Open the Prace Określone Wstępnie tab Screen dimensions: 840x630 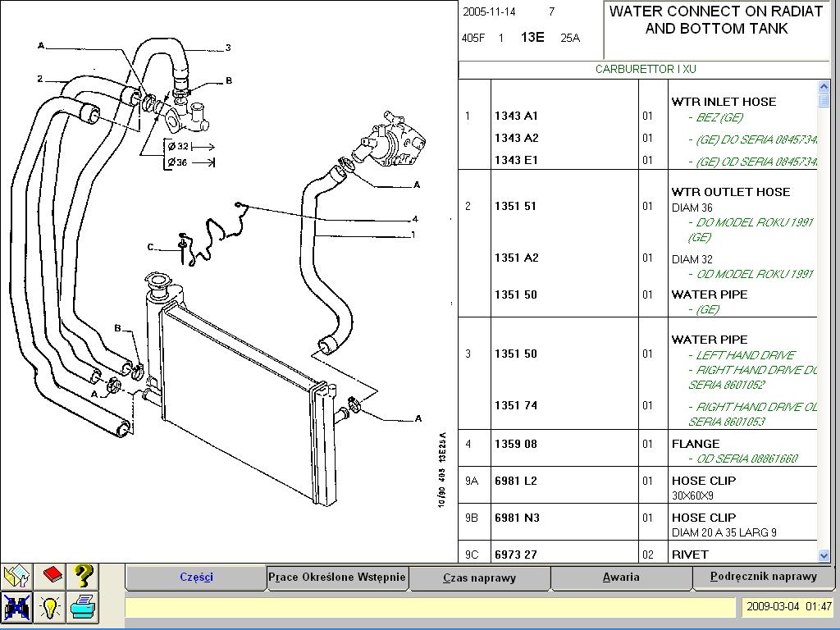pos(337,577)
